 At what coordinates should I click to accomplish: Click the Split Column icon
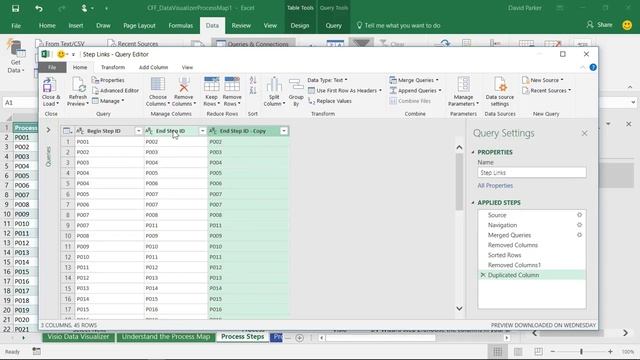(x=274, y=84)
